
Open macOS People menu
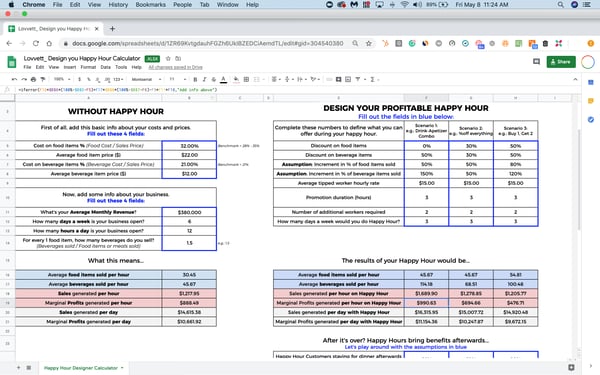point(182,5)
